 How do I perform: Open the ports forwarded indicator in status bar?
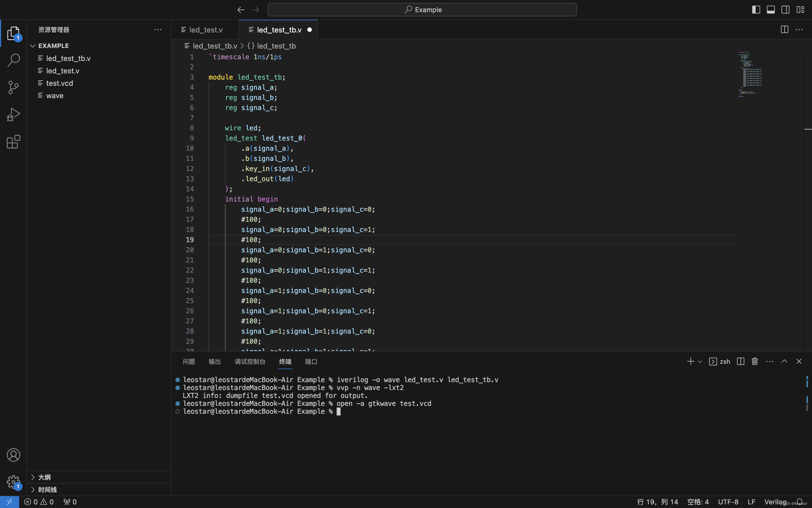coord(70,502)
